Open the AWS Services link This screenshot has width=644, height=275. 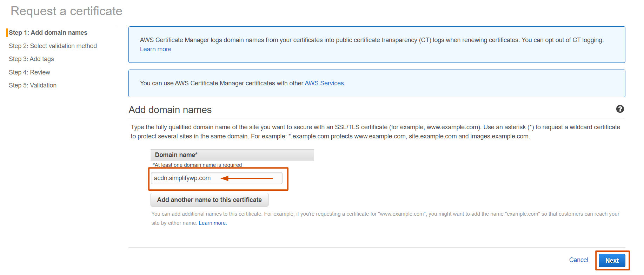[x=325, y=83]
